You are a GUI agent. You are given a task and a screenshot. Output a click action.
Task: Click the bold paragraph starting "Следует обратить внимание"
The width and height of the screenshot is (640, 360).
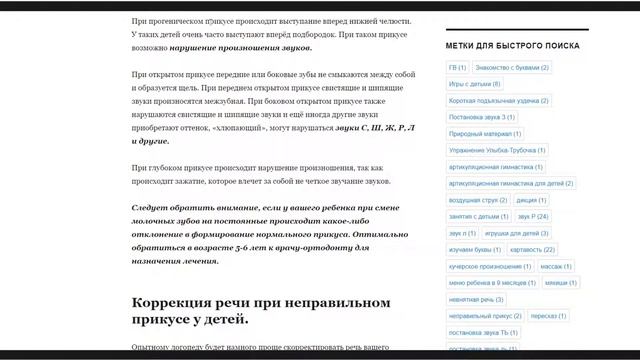tap(270, 234)
